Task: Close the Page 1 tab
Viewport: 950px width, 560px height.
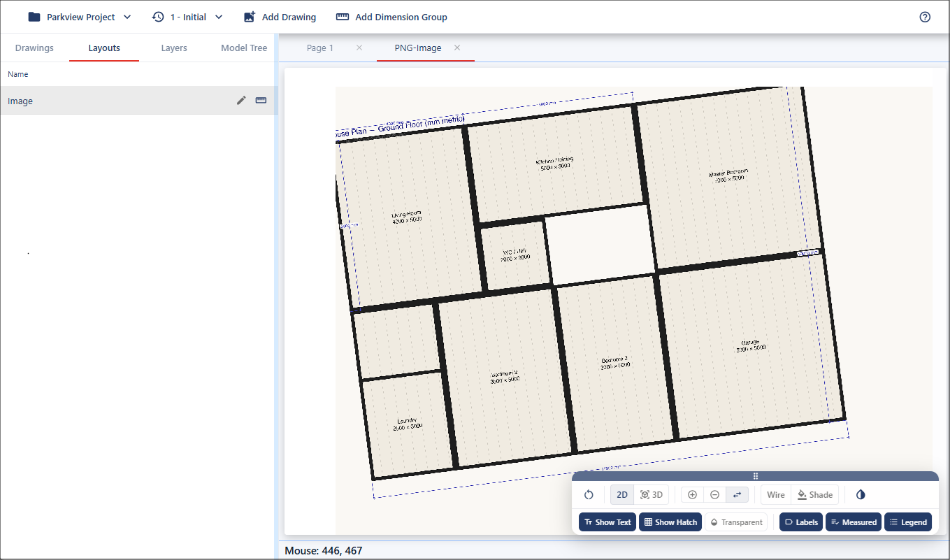Action: pos(359,48)
